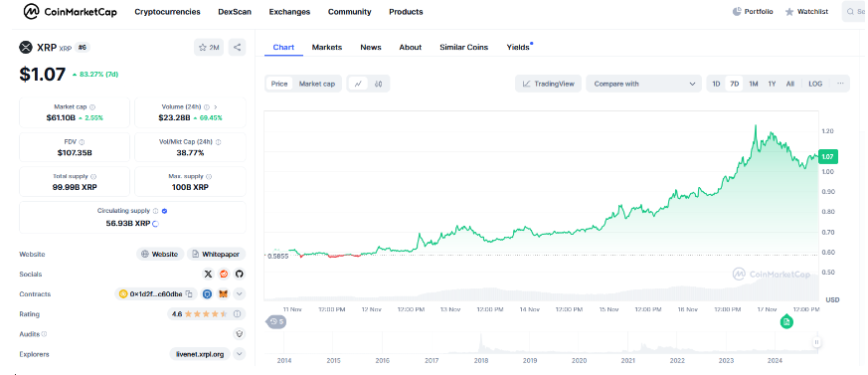The image size is (868, 375).
Task: Click the #6 rank badge
Action: 83,48
